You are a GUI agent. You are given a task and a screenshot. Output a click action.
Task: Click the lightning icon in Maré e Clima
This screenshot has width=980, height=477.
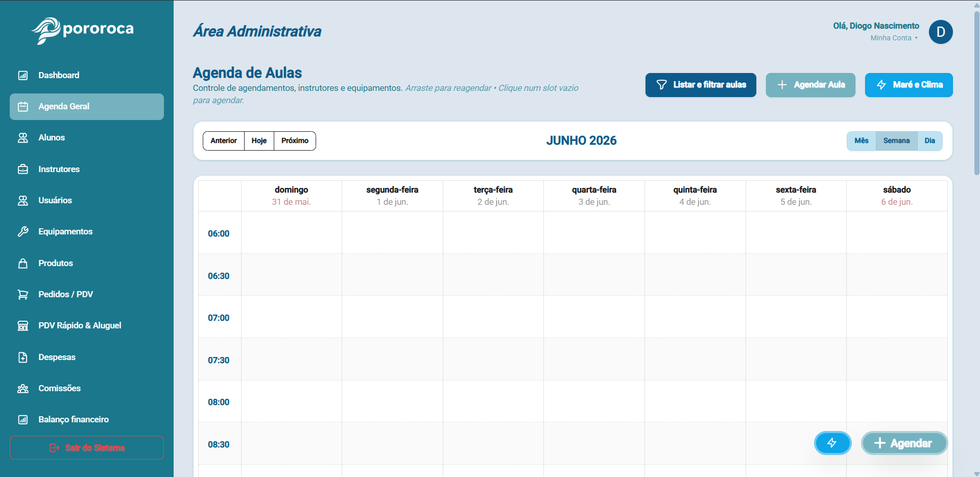tap(881, 85)
